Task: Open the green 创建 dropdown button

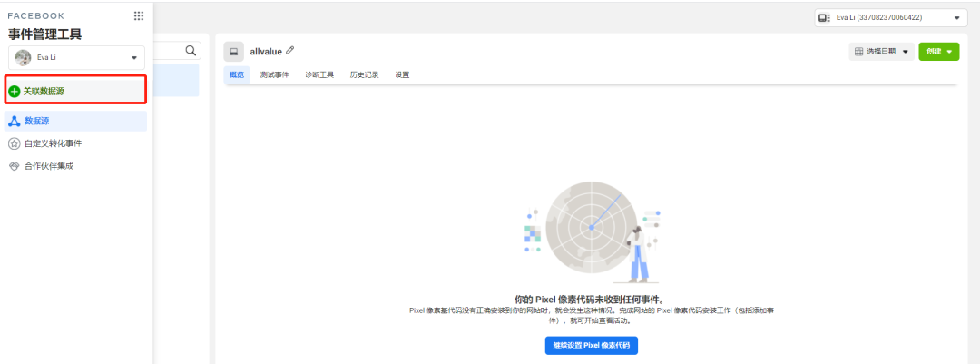Action: pyautogui.click(x=939, y=52)
